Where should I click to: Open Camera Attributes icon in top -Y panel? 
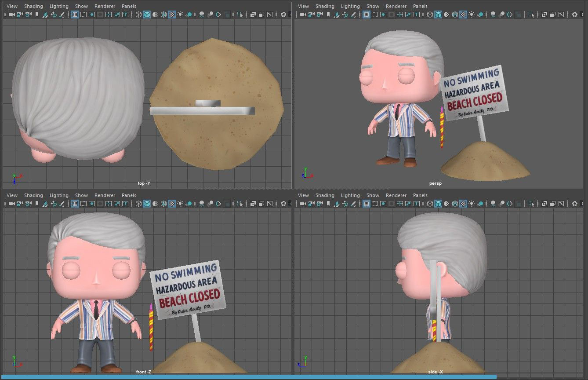click(x=28, y=15)
